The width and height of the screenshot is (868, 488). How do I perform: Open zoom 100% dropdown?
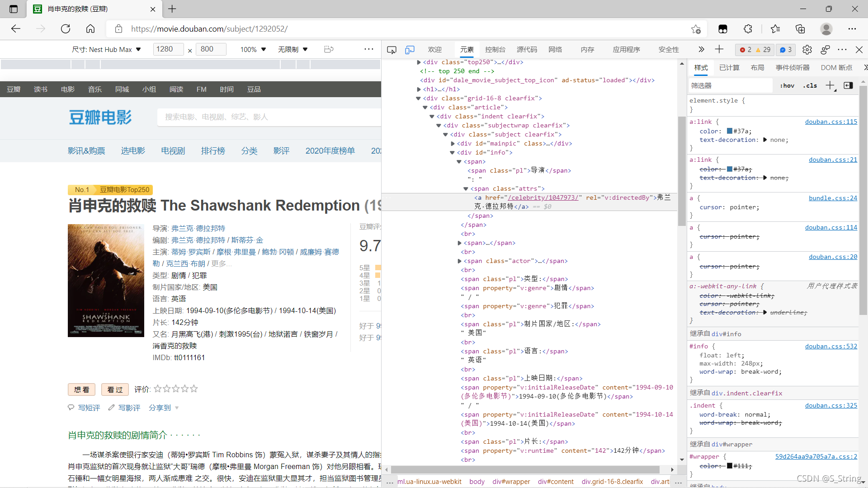click(x=253, y=49)
